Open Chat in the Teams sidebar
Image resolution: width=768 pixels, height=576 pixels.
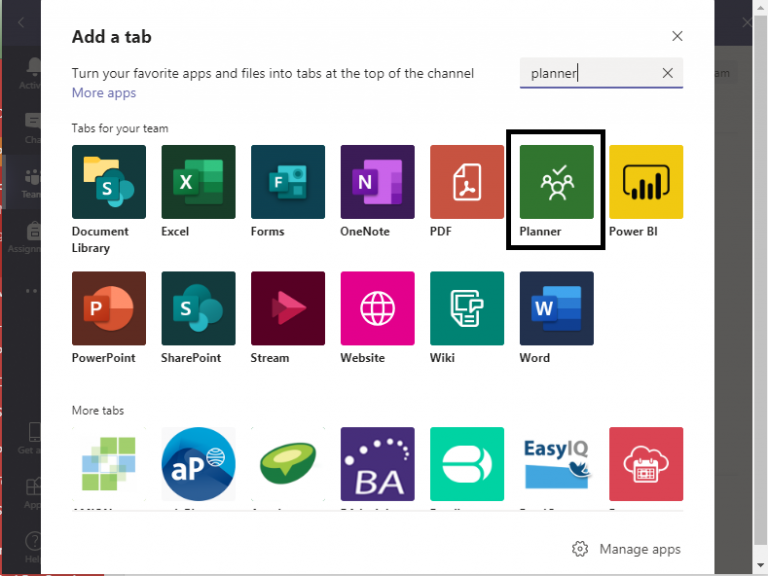[32, 128]
